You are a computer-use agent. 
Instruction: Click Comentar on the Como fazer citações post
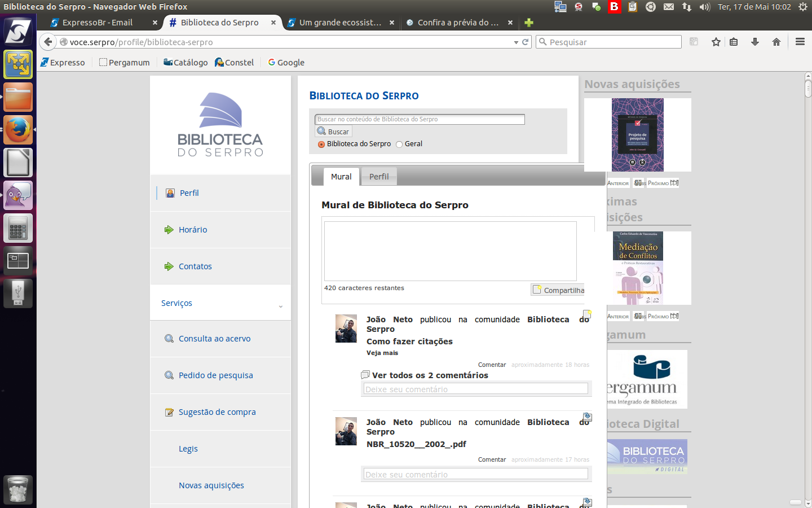[492, 365]
